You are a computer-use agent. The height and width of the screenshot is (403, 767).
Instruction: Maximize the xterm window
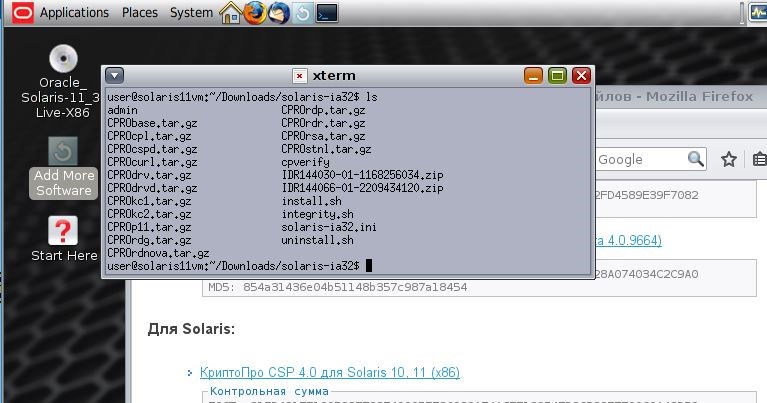tap(557, 75)
